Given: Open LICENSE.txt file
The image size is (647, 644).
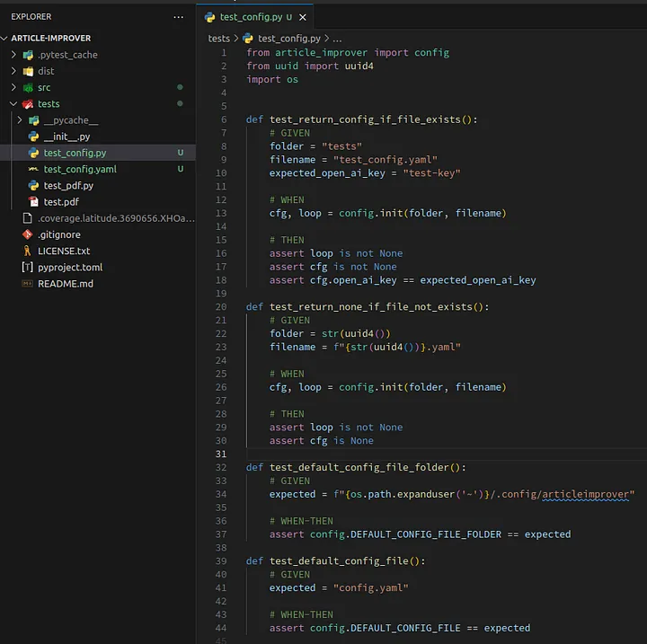Looking at the screenshot, I should click(64, 251).
